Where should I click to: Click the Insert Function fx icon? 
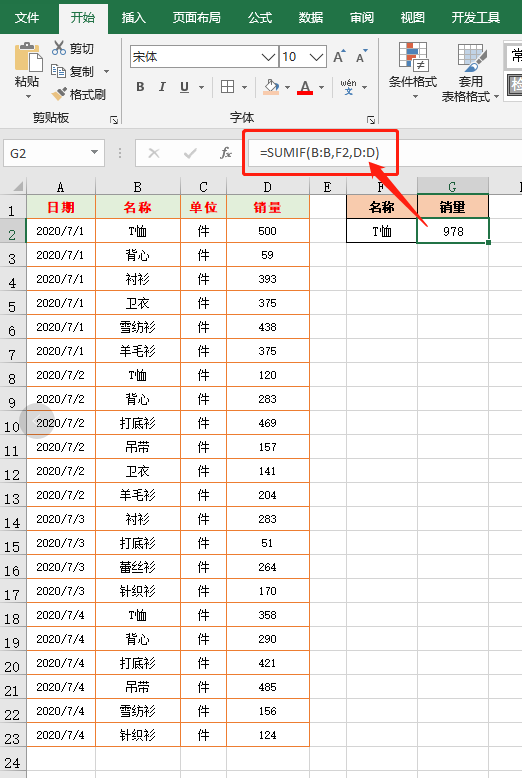(x=226, y=153)
